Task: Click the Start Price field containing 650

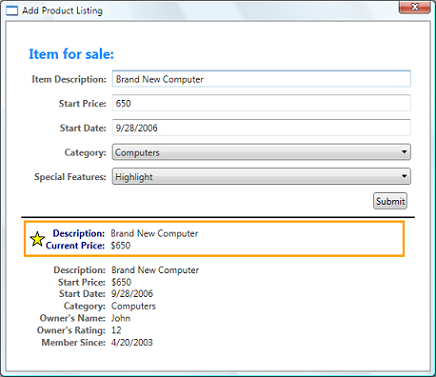Action: pyautogui.click(x=261, y=103)
